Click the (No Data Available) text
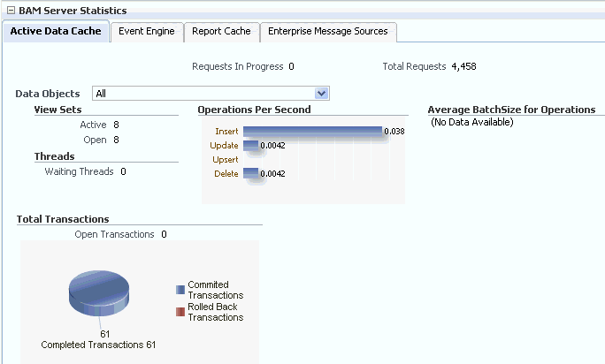The image size is (605, 364). point(472,122)
